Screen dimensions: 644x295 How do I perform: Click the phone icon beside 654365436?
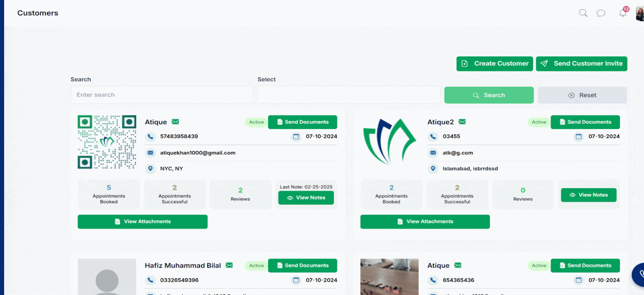point(433,280)
